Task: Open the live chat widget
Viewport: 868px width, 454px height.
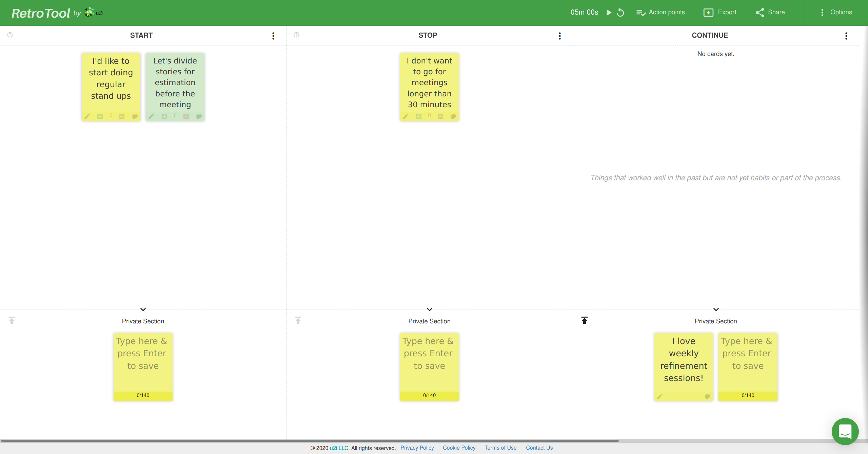Action: point(845,432)
